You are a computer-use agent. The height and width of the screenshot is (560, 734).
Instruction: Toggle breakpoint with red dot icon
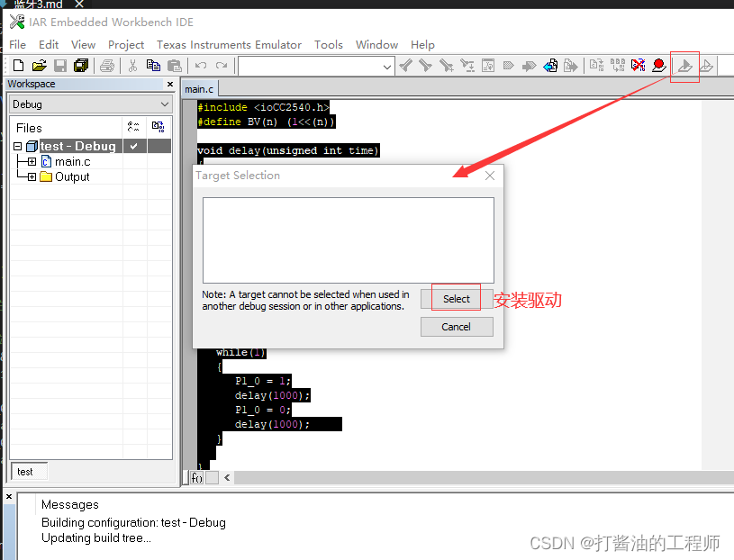(658, 66)
